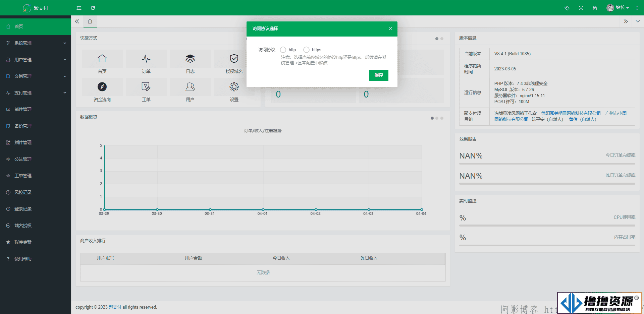The width and height of the screenshot is (644, 314).
Task: Click the 聚支付 footer copyright link
Action: click(x=115, y=307)
